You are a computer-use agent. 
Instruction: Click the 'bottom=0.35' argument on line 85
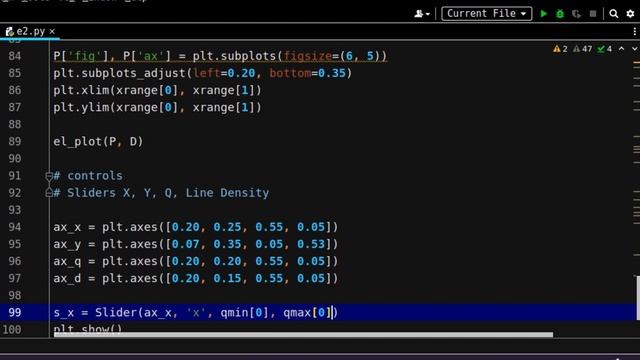(307, 73)
